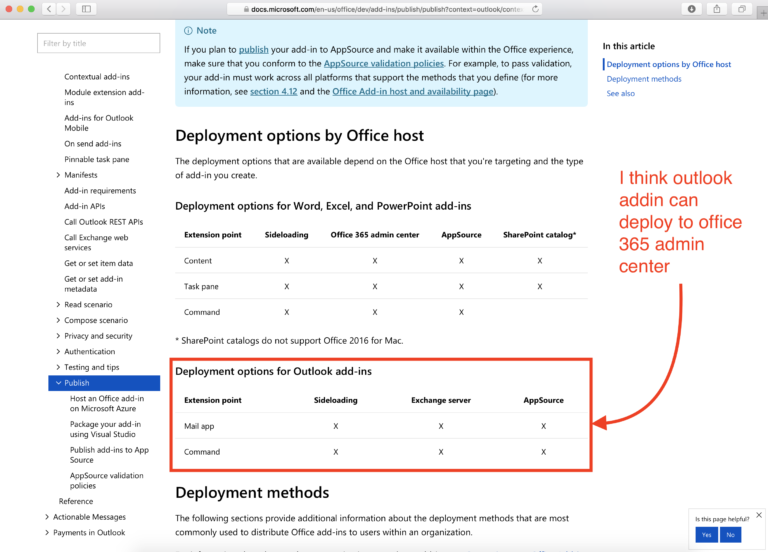Click the Safari forward arrow button
Screen dimensions: 768x552
point(63,9)
